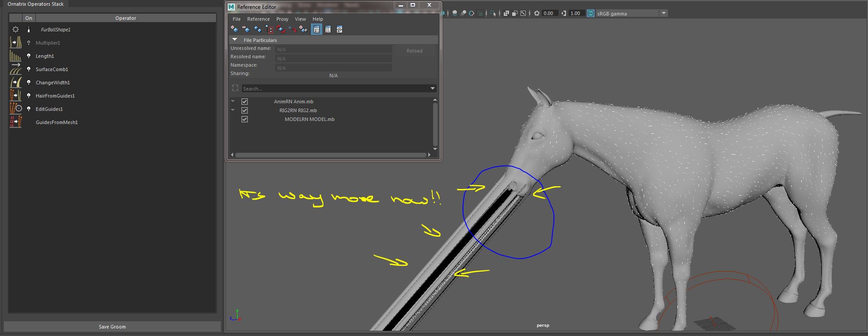Screen dimensions: 868x336
Task: Enable the Multiplier1 operator lightbulb
Action: point(29,43)
